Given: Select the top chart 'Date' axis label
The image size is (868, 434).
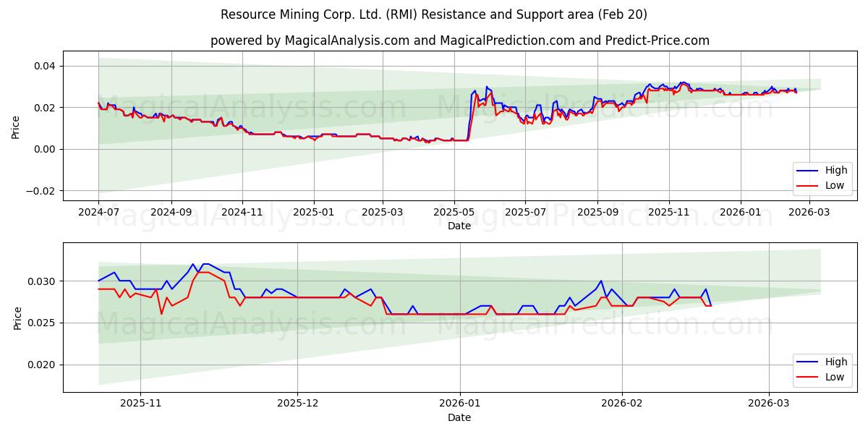Looking at the screenshot, I should point(459,226).
